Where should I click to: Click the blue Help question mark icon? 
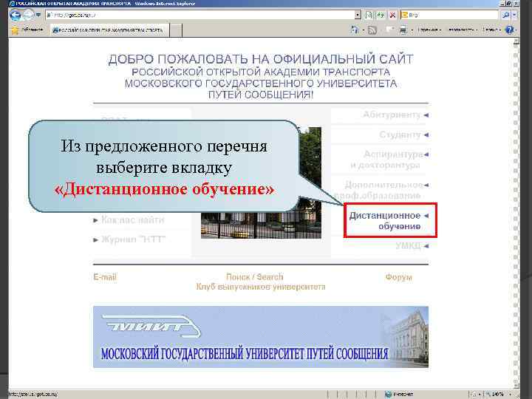(509, 30)
